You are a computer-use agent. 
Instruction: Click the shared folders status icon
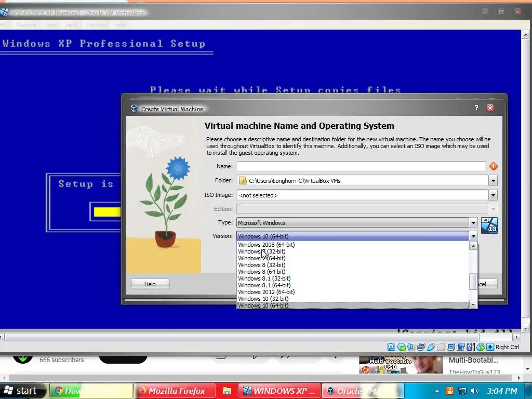pos(441,347)
